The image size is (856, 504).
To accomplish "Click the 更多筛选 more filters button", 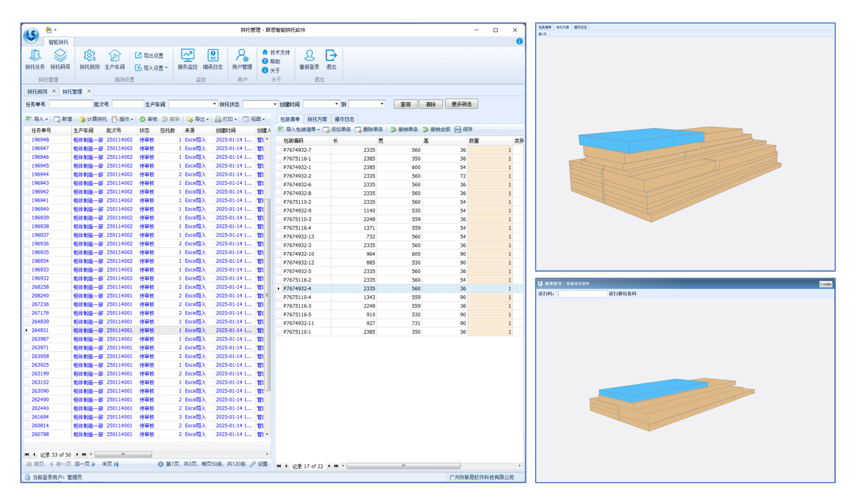I will point(461,104).
